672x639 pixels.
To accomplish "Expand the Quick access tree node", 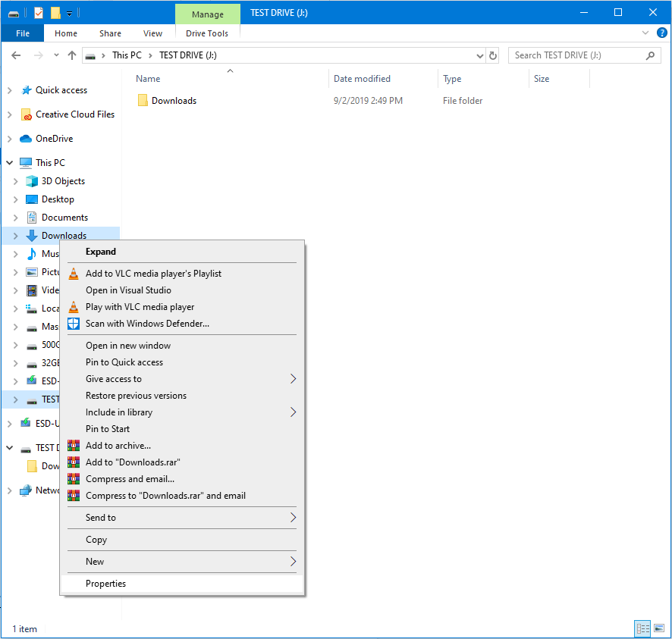I will click(9, 90).
